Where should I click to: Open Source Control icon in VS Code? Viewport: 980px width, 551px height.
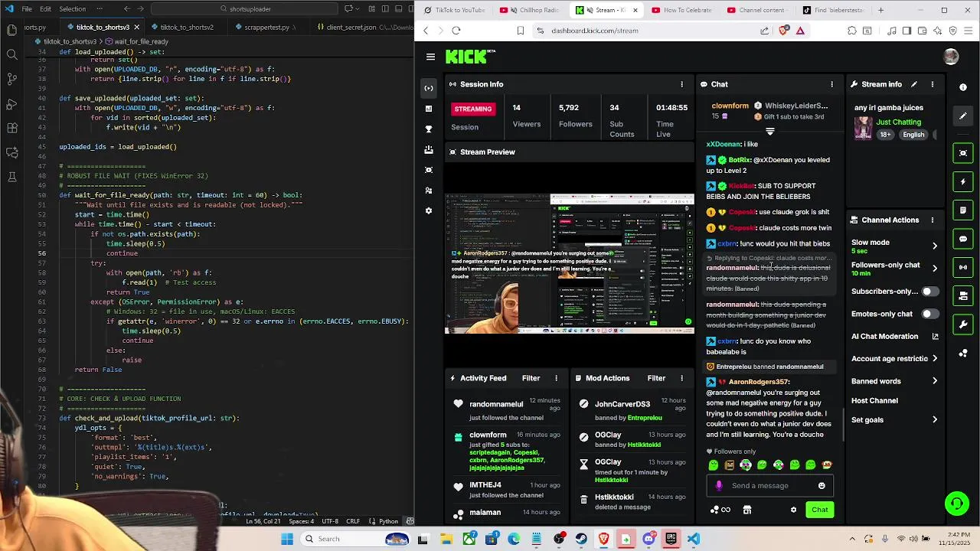(x=11, y=79)
